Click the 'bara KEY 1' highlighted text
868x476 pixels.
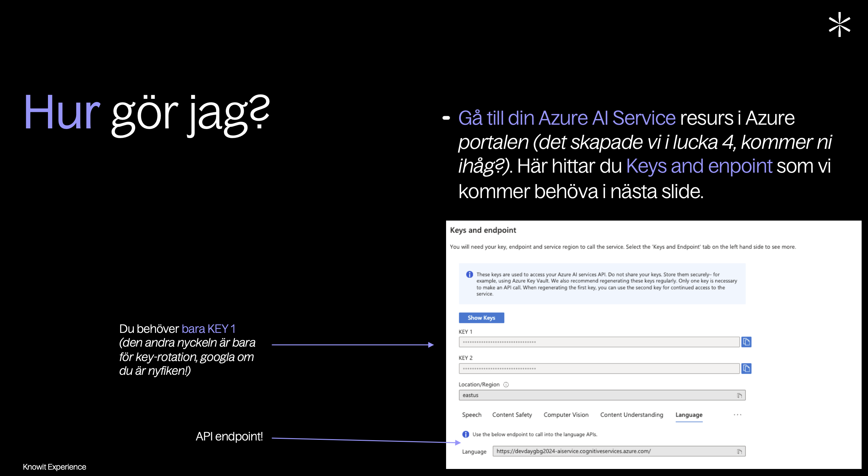point(209,329)
